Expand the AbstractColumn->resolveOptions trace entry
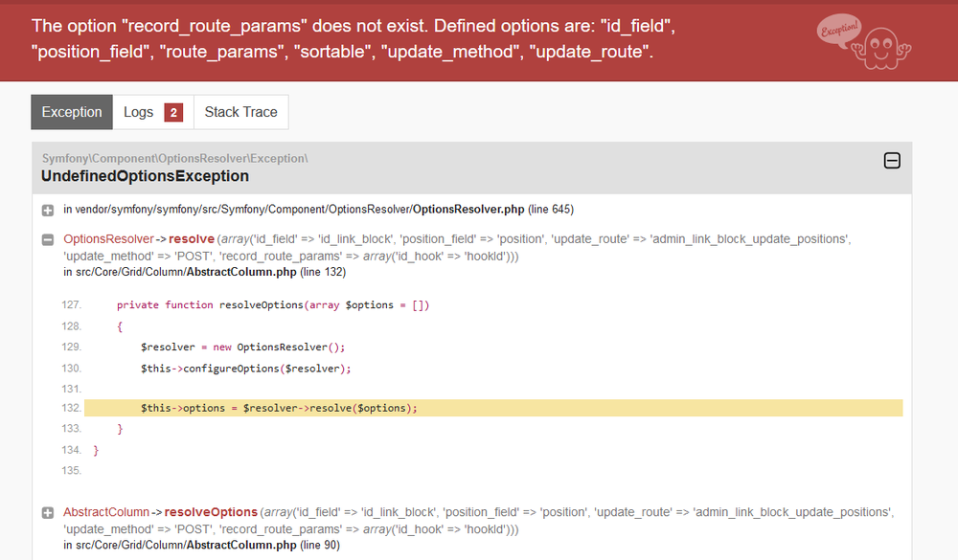The image size is (958, 560). 48,513
